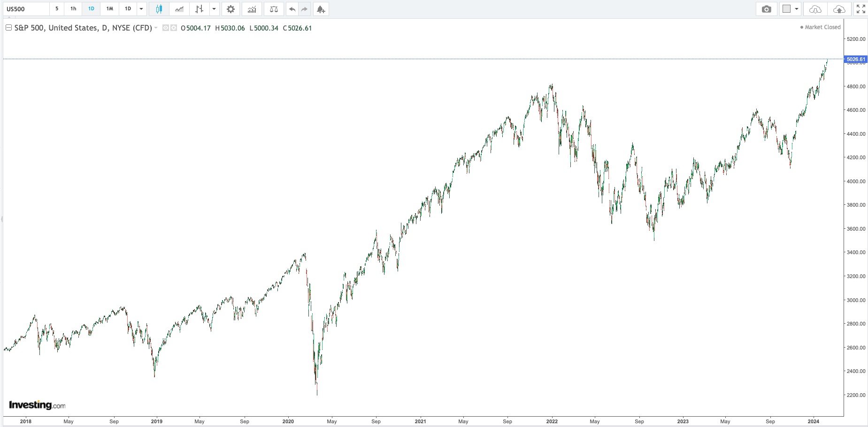Click the undo arrow
Screen dimensions: 868x427
(292, 9)
